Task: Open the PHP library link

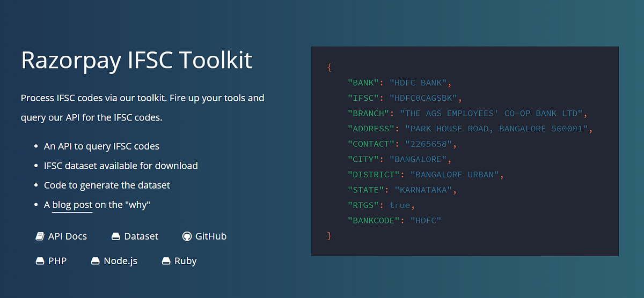Action: [x=51, y=261]
